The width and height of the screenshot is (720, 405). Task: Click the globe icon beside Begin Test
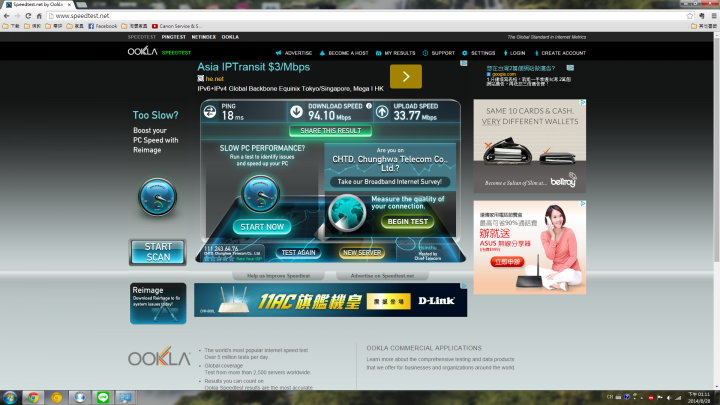pyautogui.click(x=347, y=213)
